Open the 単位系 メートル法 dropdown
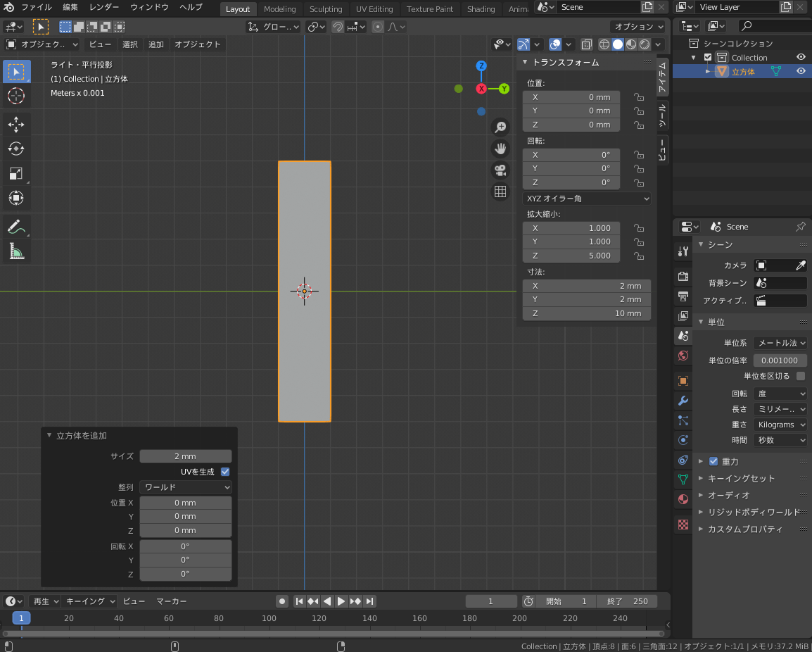812x652 pixels. point(780,343)
